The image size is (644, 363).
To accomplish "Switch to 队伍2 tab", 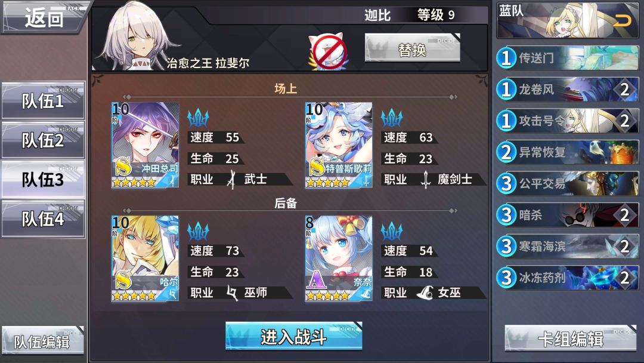I will pyautogui.click(x=43, y=140).
